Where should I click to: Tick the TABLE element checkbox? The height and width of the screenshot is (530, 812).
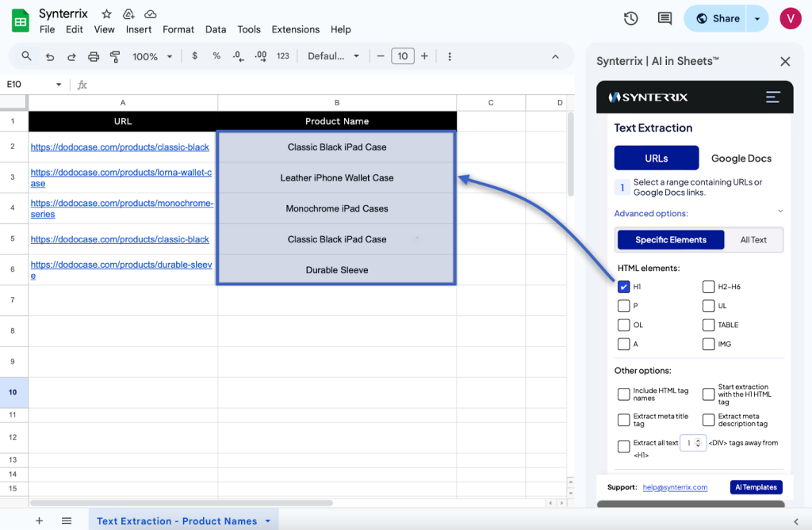[708, 325]
